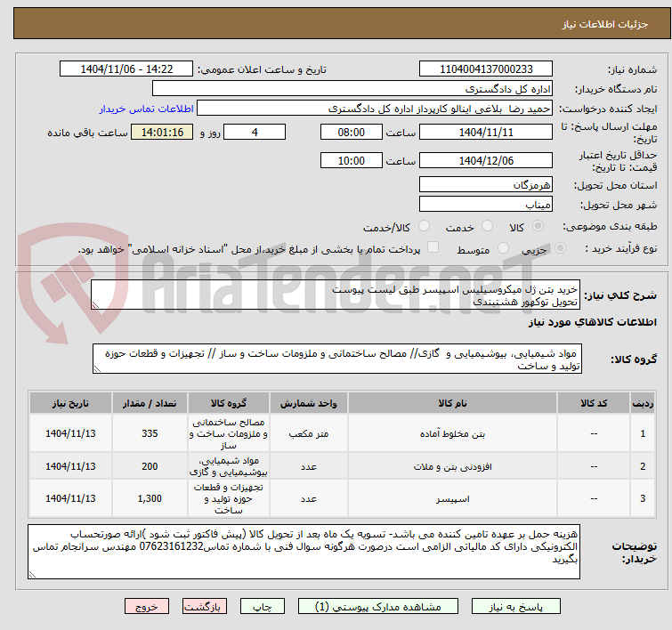Click the ردیف column header
The height and width of the screenshot is (630, 672).
coord(643,403)
